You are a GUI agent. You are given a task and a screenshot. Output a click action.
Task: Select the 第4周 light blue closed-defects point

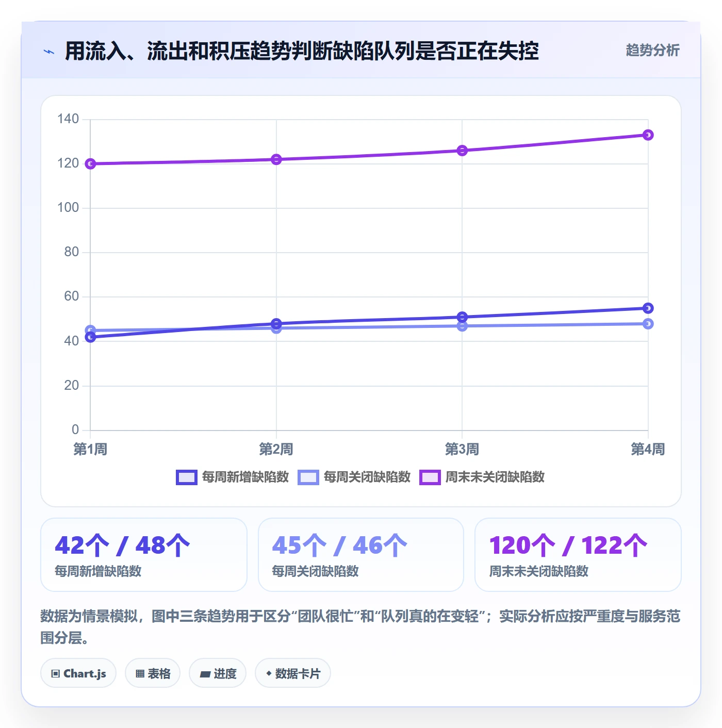[x=648, y=324]
